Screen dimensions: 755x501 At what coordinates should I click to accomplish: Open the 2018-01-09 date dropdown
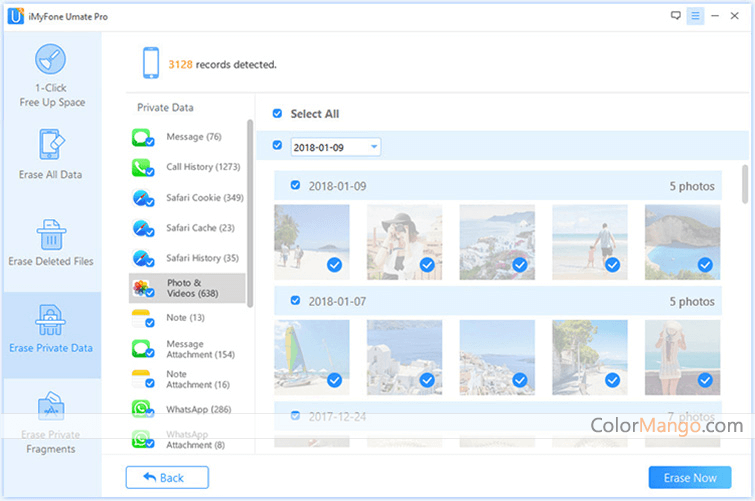pos(335,147)
